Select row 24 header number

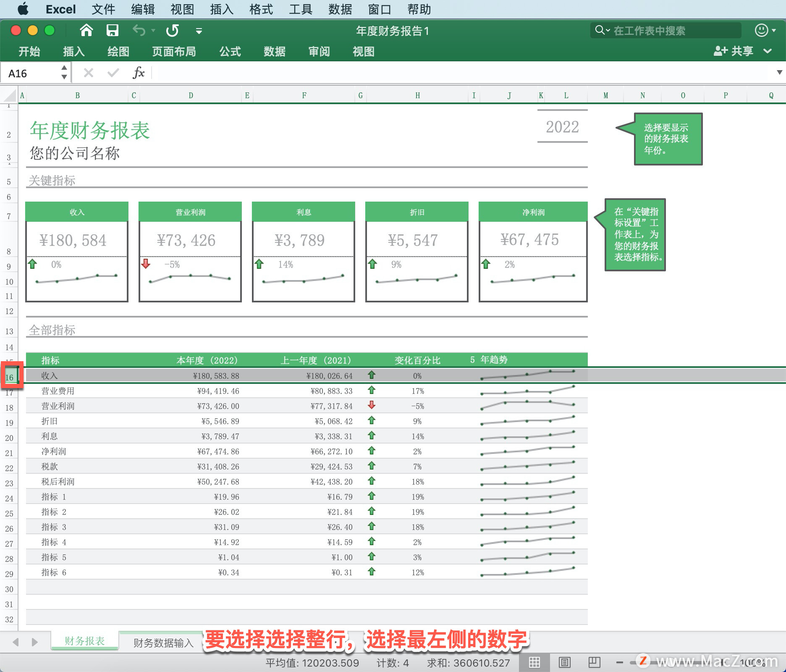[9, 498]
